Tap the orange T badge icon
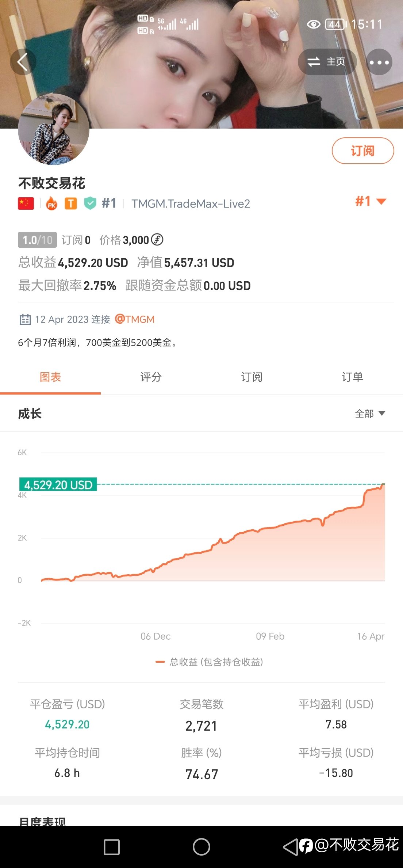Image resolution: width=403 pixels, height=868 pixels. pyautogui.click(x=71, y=203)
